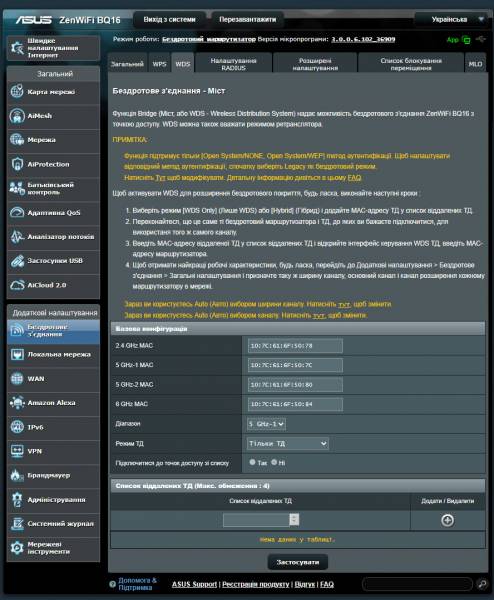Screen dimensions: 494x600
Task: Open the AiMesh icon
Action: coord(17,116)
